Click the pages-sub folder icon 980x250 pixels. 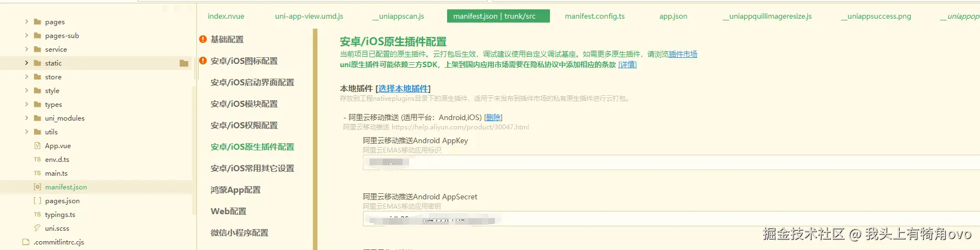[x=37, y=35]
